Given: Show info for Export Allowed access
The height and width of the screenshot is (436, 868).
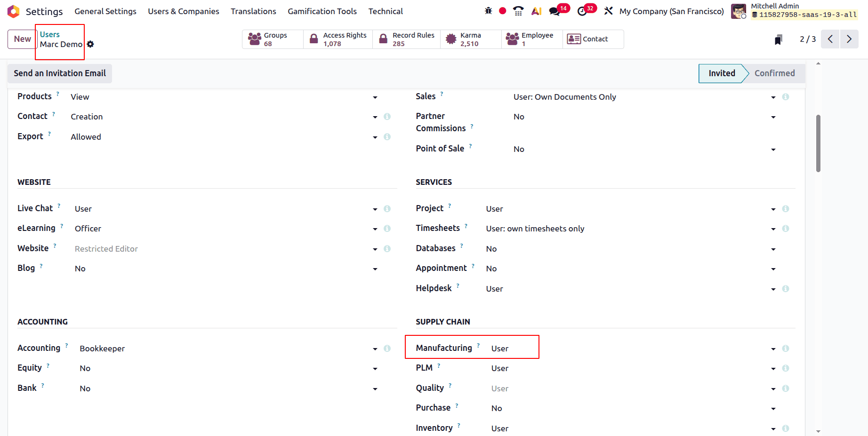Looking at the screenshot, I should tap(387, 137).
